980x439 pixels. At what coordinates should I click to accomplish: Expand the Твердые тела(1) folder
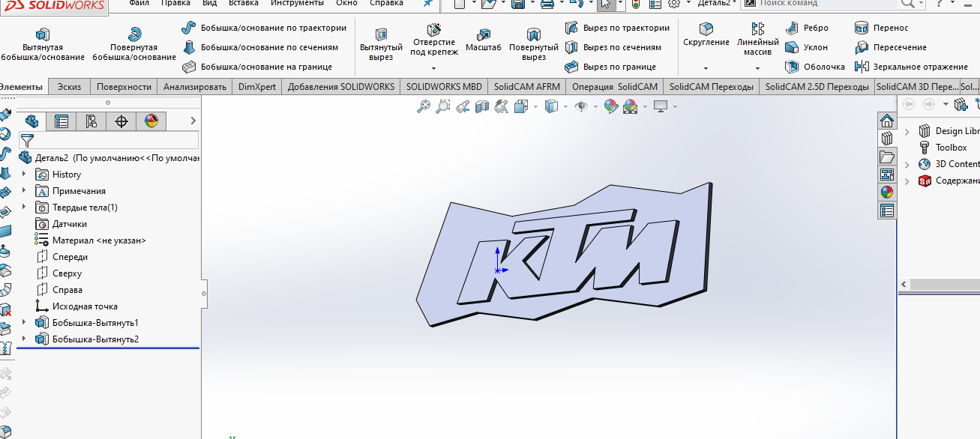(24, 208)
